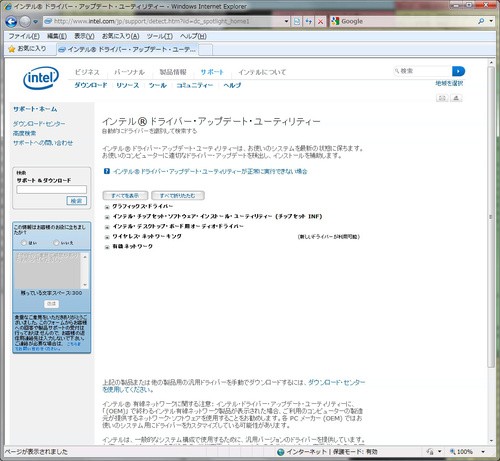500x461 pixels.
Task: Open the 表示(V) menu
Action: (84, 36)
